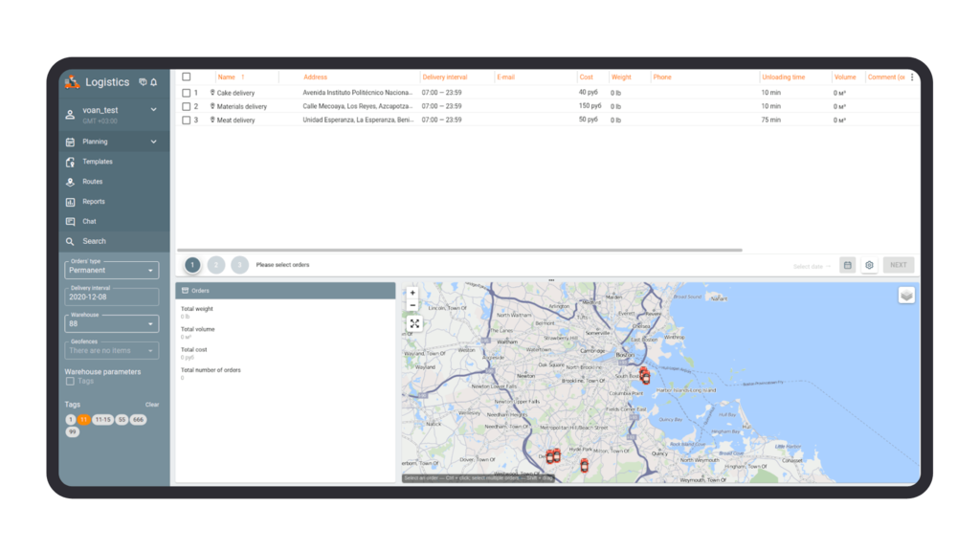Click the Address column header
Image resolution: width=980 pixels, height=551 pixels.
pyautogui.click(x=315, y=77)
